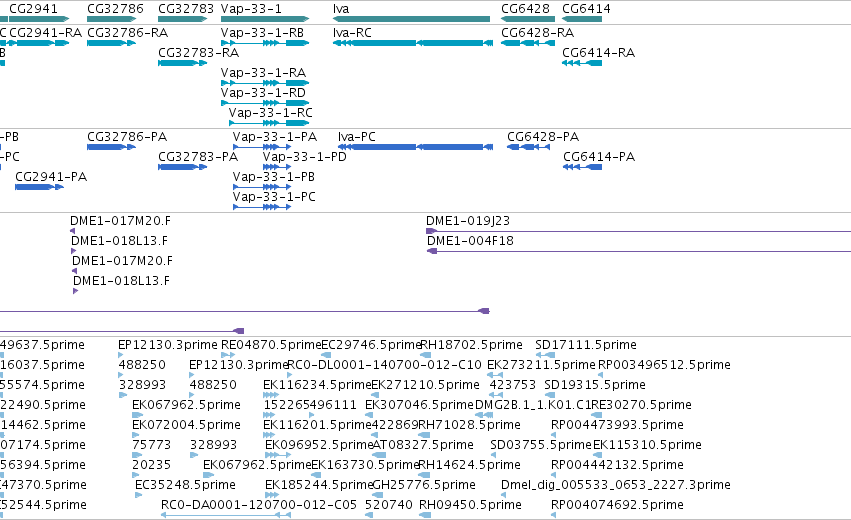The image size is (851, 520).
Task: Click the RP003496512.5prime EST label
Action: (x=664, y=365)
